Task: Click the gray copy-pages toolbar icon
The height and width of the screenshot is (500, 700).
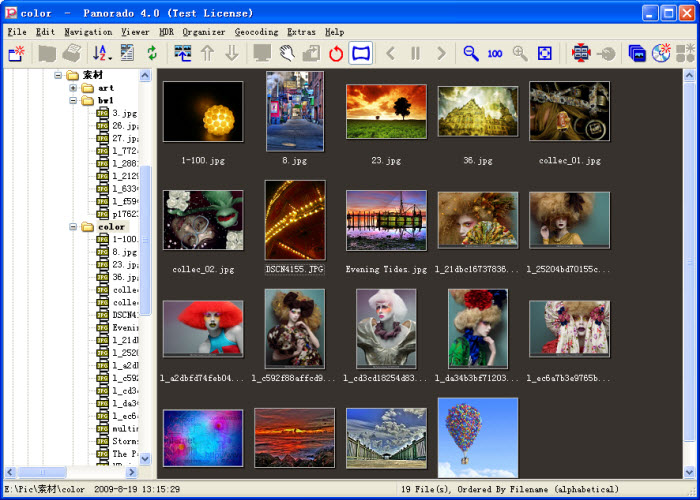Action: point(312,53)
